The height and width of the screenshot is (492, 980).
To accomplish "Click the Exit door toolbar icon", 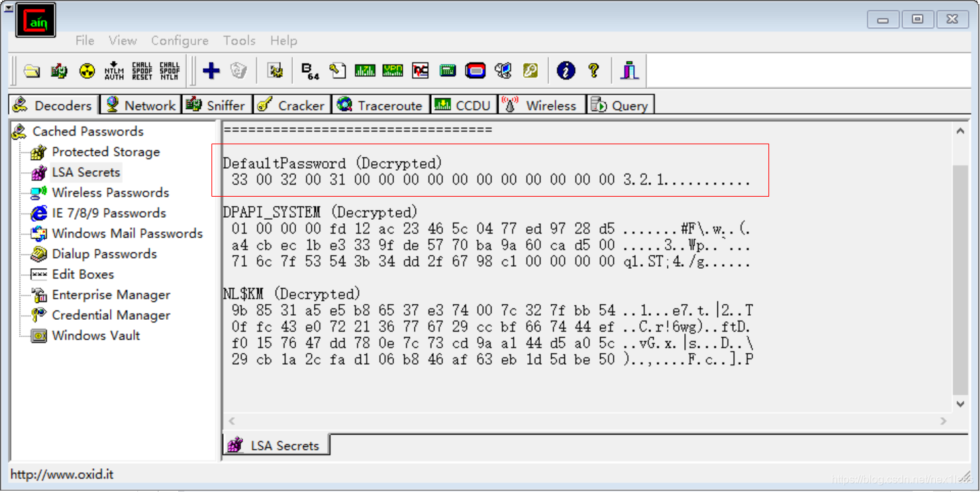I will pyautogui.click(x=630, y=70).
